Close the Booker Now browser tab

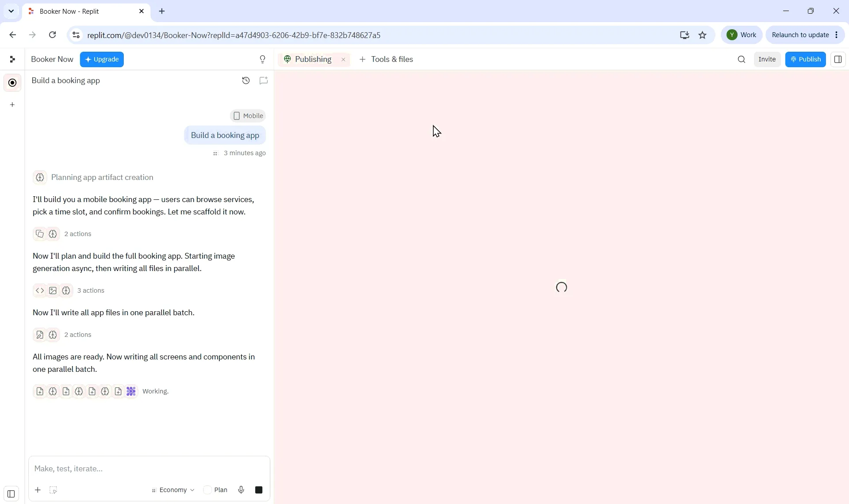pyautogui.click(x=141, y=11)
